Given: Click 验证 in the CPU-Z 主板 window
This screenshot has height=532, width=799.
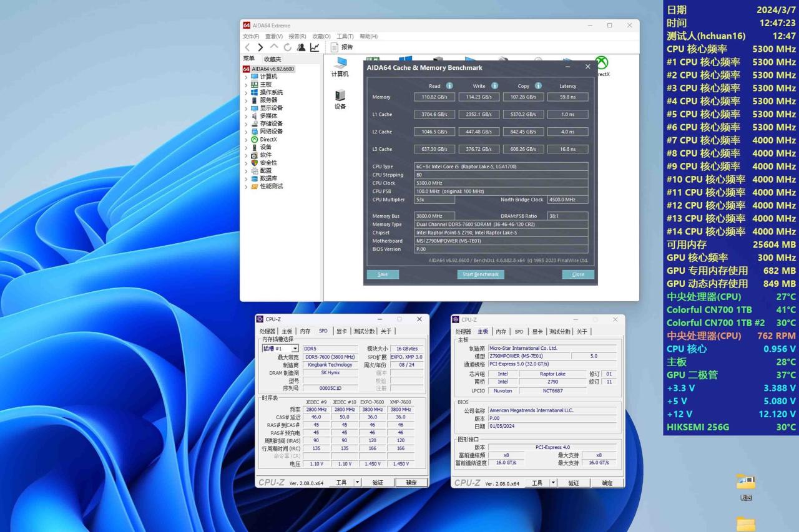Looking at the screenshot, I should pyautogui.click(x=574, y=483).
